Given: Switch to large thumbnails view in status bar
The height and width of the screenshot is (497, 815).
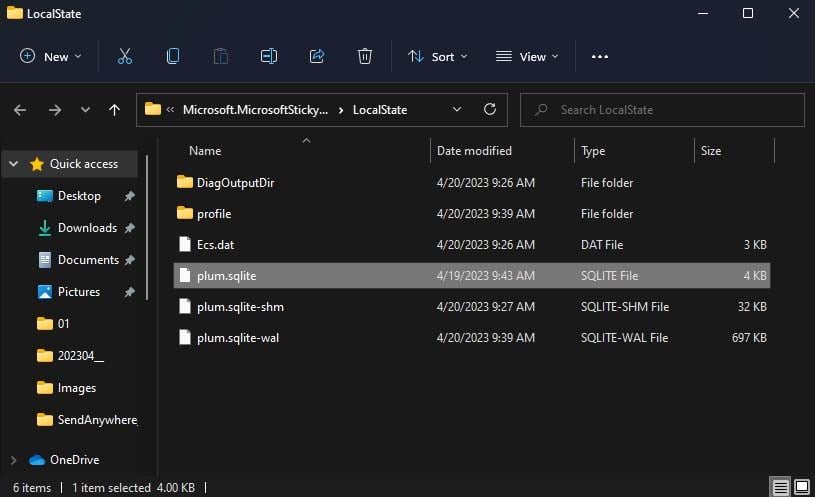Looking at the screenshot, I should [x=800, y=487].
